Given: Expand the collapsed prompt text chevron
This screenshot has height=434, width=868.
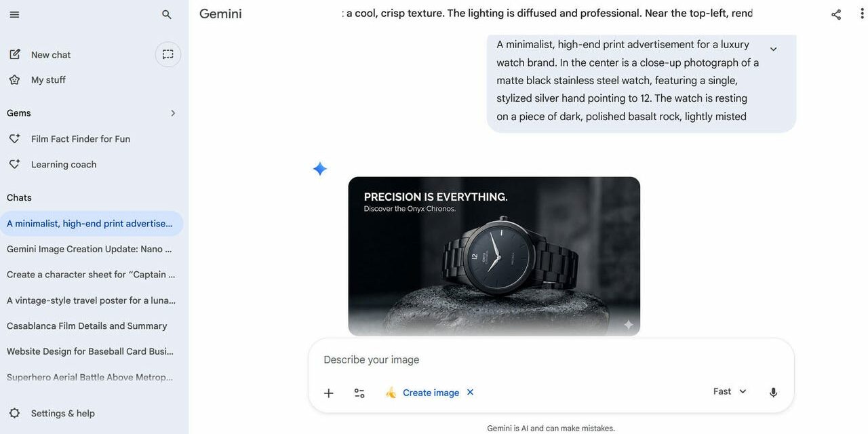Looking at the screenshot, I should click(x=773, y=50).
